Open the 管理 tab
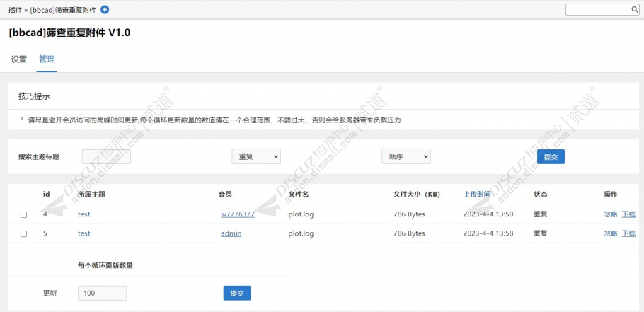This screenshot has height=312, width=644. point(47,59)
